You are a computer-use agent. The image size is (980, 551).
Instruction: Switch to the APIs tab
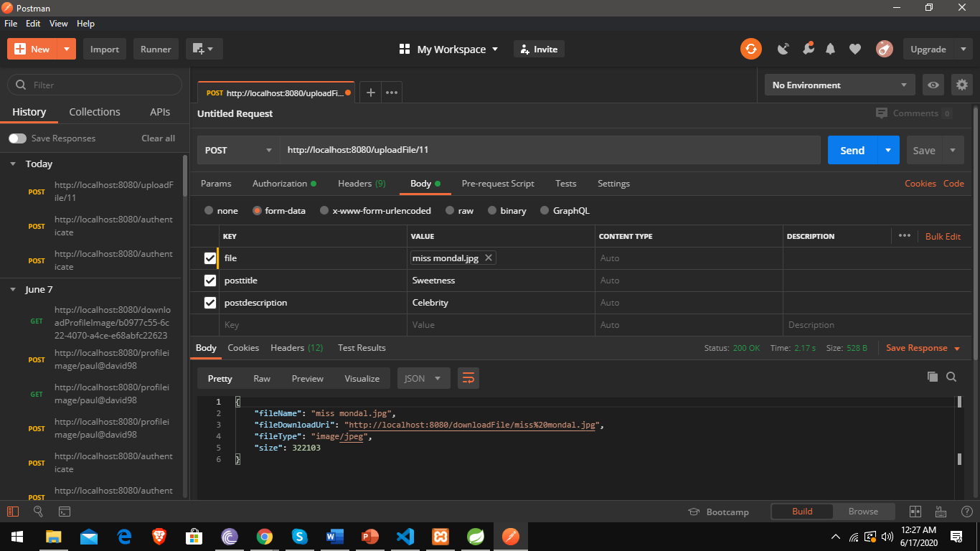[x=160, y=112]
